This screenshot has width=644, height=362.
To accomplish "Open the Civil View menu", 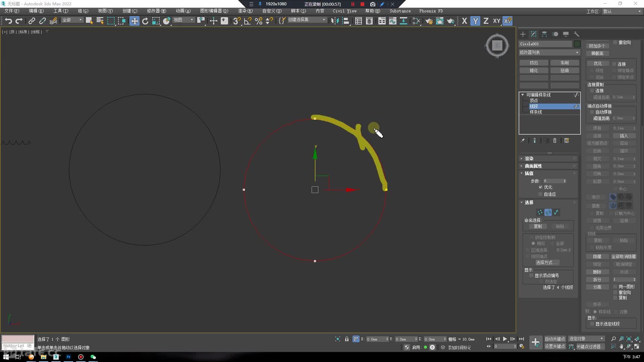I will [x=344, y=11].
